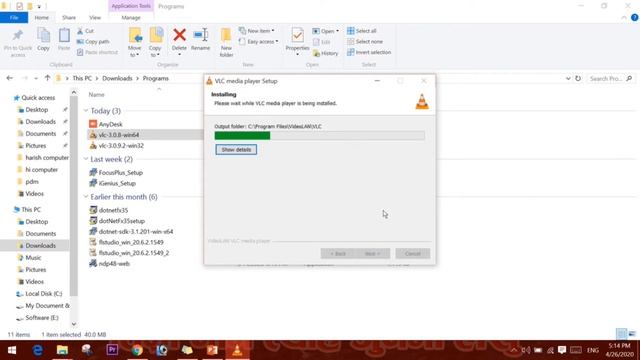Open Google Chrome from taskbar
640x360 pixels.
[137, 350]
